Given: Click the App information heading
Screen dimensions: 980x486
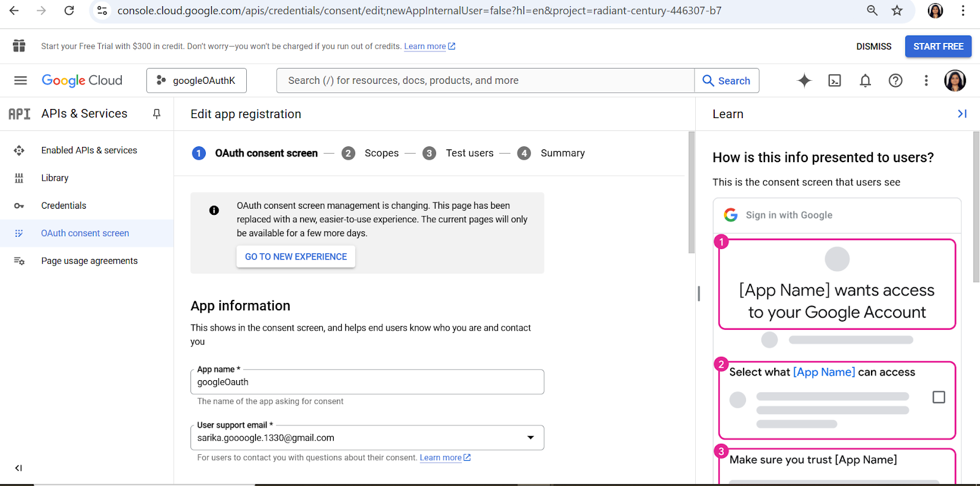Looking at the screenshot, I should 240,306.
